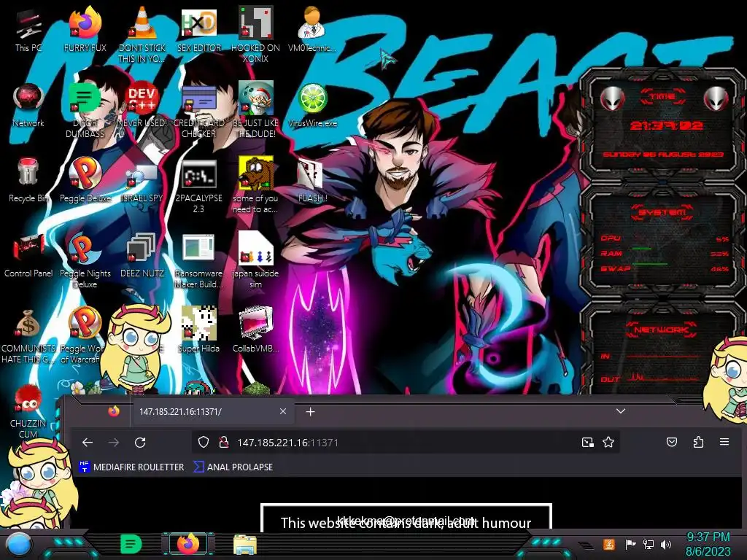Show tracking protection shield info

(204, 443)
